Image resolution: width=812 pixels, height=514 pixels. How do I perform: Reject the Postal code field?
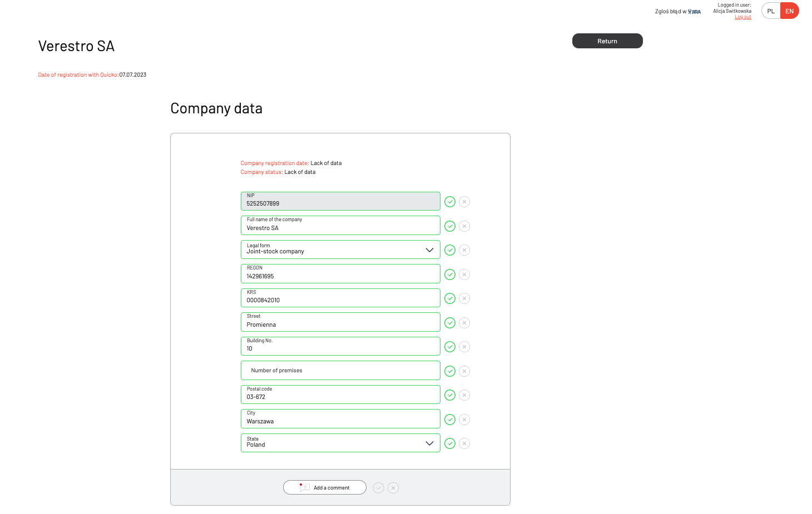464,395
